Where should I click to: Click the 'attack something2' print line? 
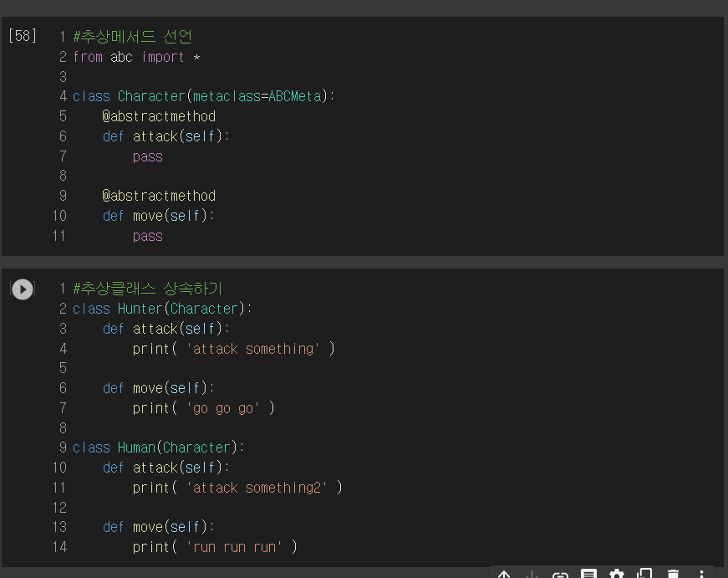tap(237, 488)
